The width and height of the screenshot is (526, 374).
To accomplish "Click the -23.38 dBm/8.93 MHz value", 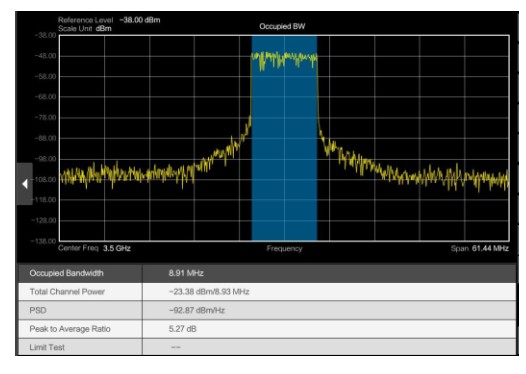I will coord(209,291).
